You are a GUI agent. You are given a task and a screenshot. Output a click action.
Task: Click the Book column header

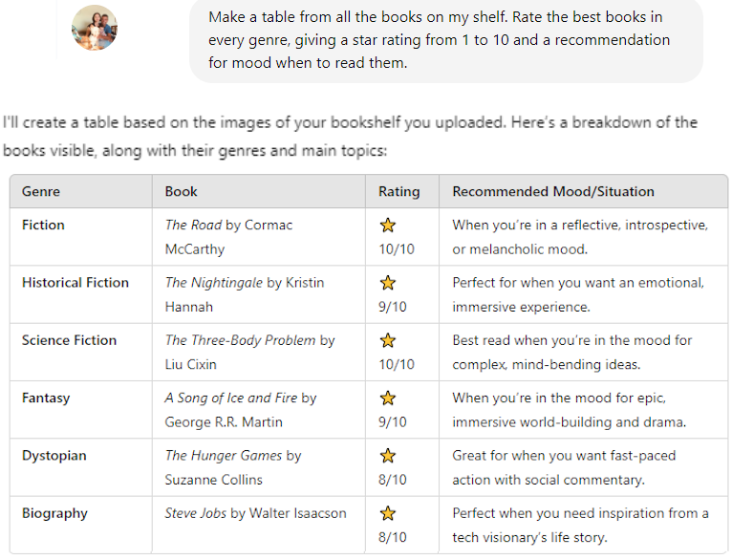[182, 191]
